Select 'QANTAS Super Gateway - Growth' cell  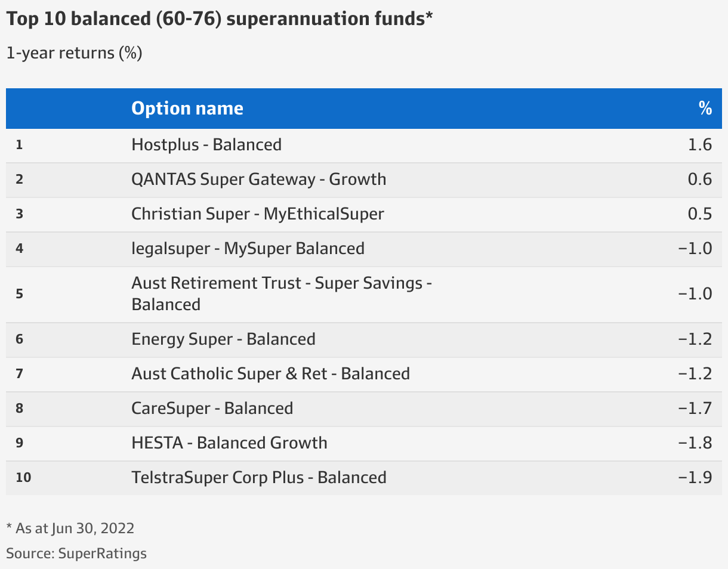point(259,180)
